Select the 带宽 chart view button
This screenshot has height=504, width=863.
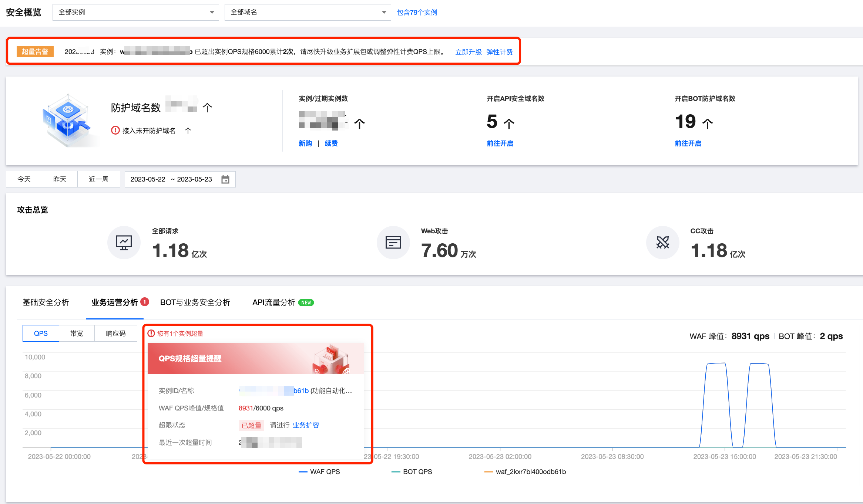(x=77, y=334)
